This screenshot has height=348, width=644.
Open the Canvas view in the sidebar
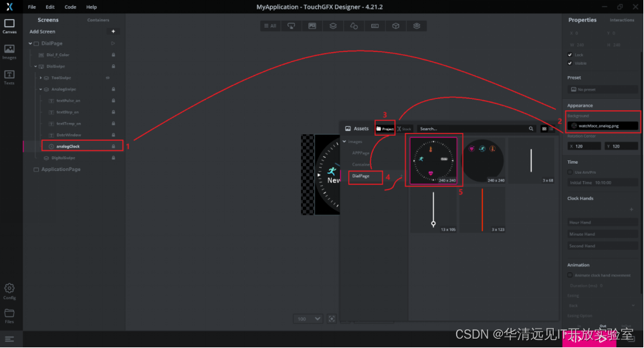coord(9,26)
